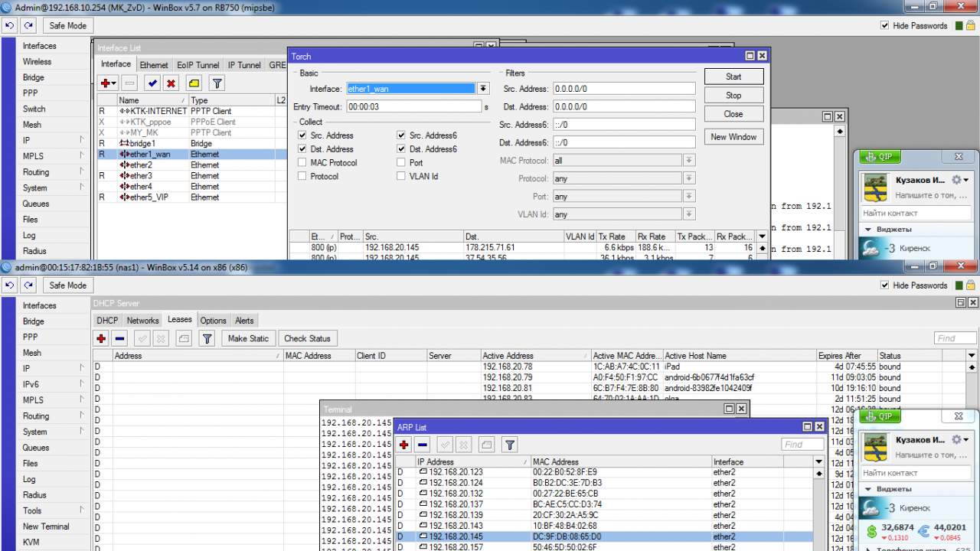Click the remove minus icon in DHCP Leases toolbar

[x=120, y=338]
